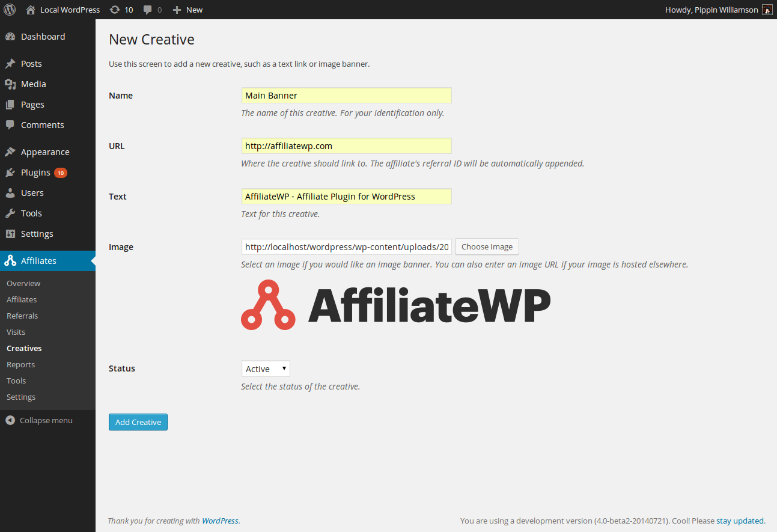This screenshot has width=777, height=532.
Task: Click the Posts pushpin icon
Action: click(10, 64)
